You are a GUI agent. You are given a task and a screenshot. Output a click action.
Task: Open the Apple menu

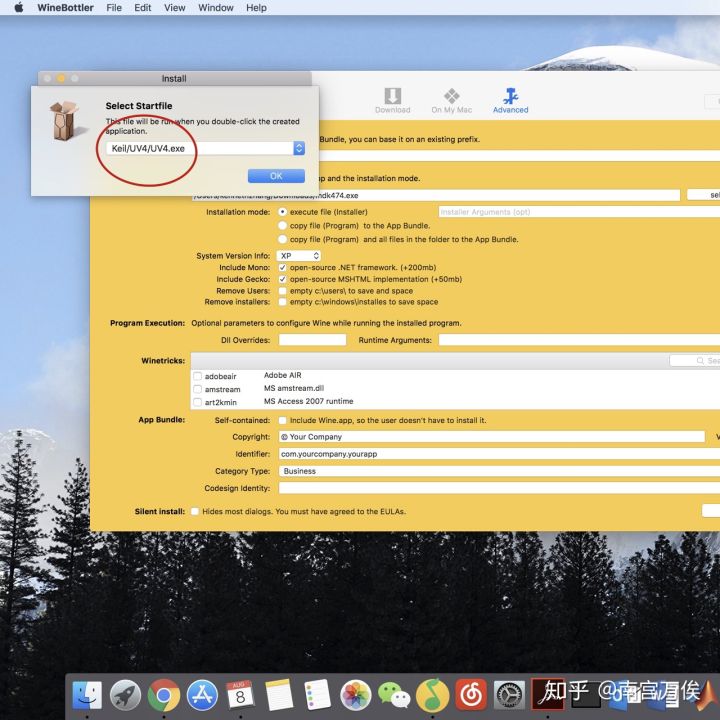pos(19,7)
